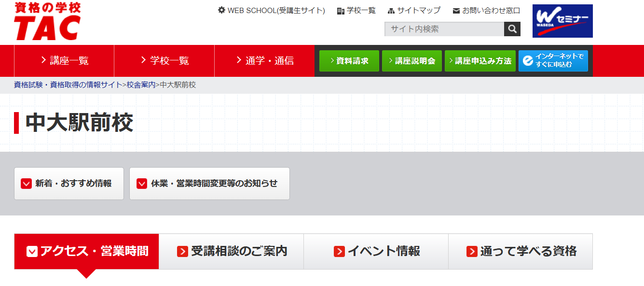Click the green 講座申込み方法 button

click(480, 61)
